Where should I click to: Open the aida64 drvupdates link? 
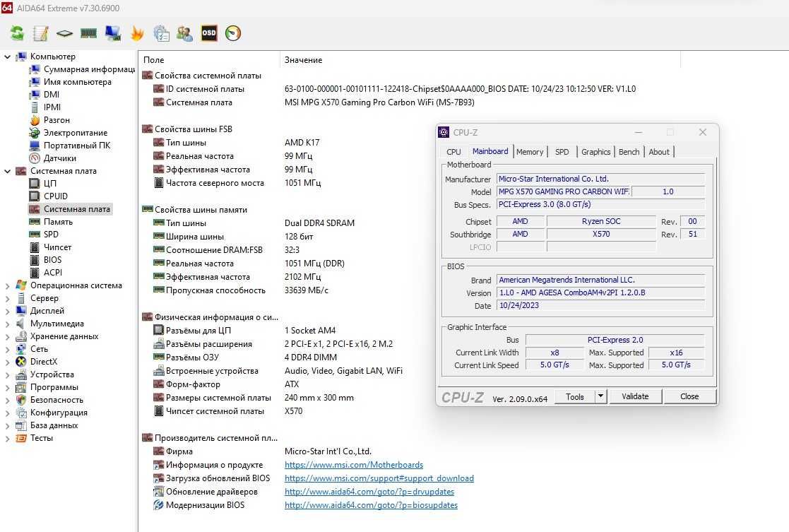(x=369, y=492)
